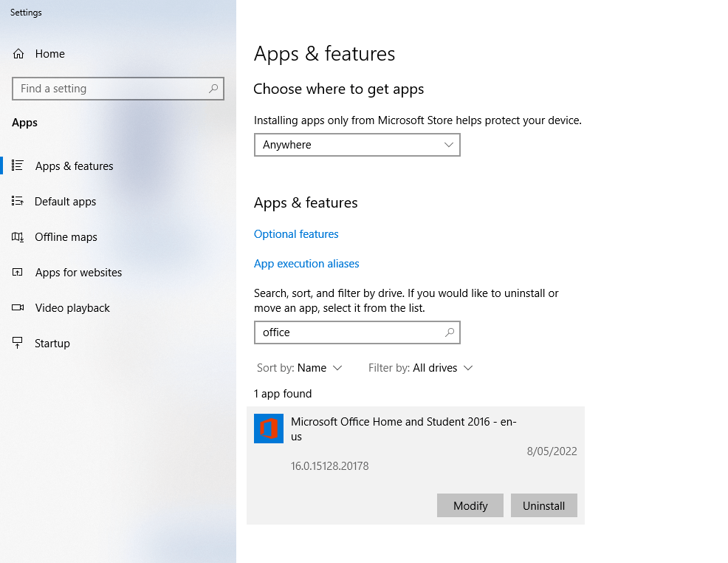
Task: Open the Optional features link
Action: (296, 234)
